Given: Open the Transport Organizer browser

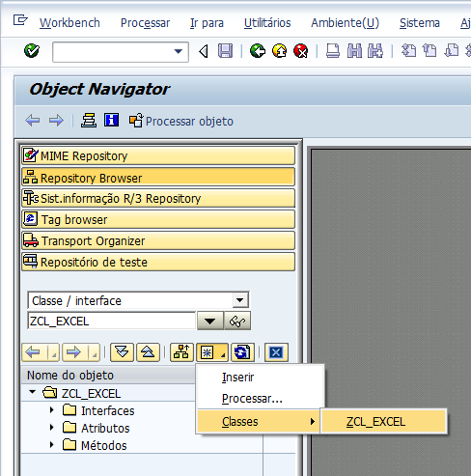Looking at the screenshot, I should (x=158, y=240).
